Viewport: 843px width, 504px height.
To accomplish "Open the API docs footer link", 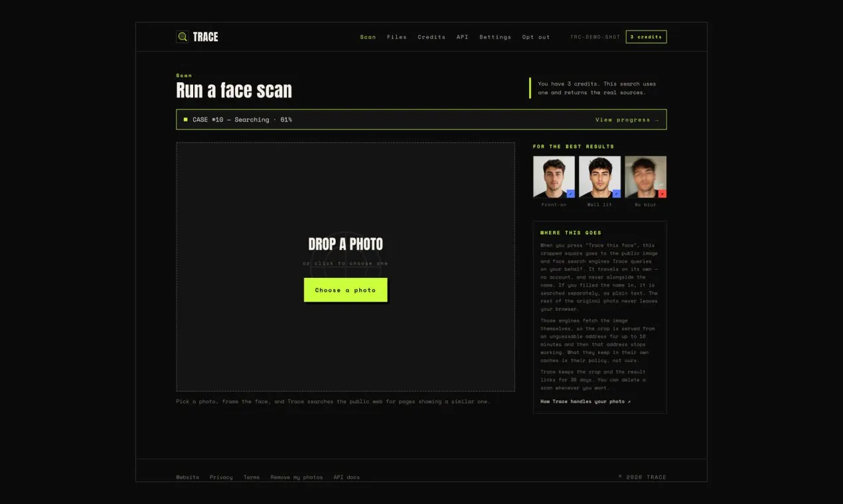I will 346,477.
